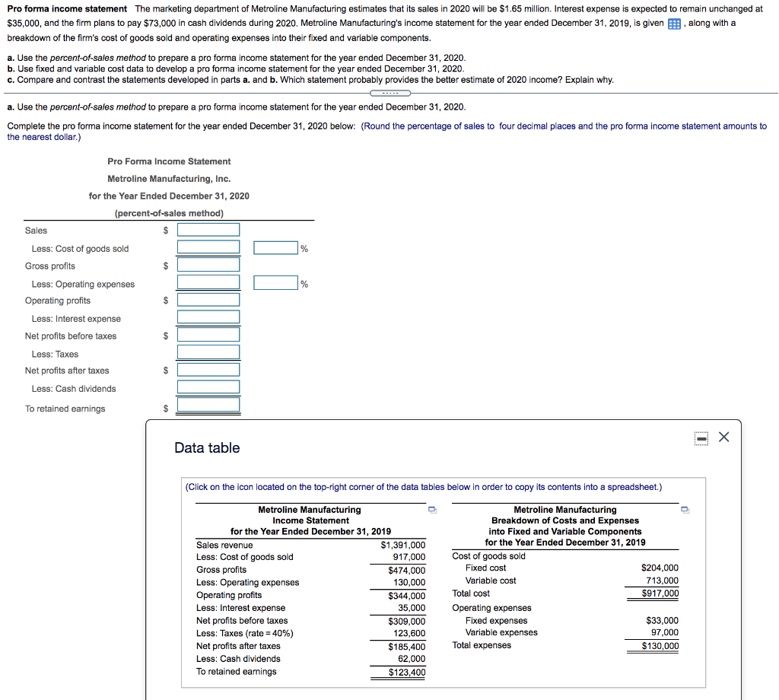This screenshot has width=779, height=700.
Task: Select the Gross profits amount field
Action: (208, 264)
